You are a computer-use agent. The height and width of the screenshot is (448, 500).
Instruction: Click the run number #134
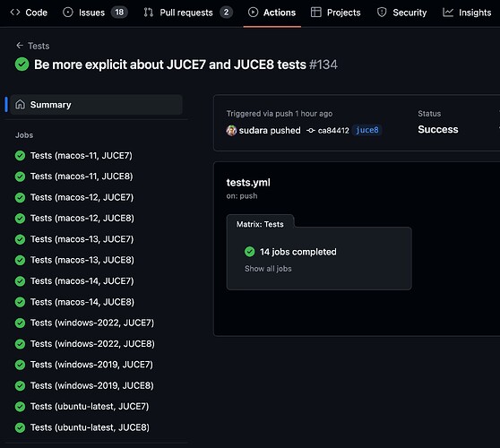click(323, 65)
